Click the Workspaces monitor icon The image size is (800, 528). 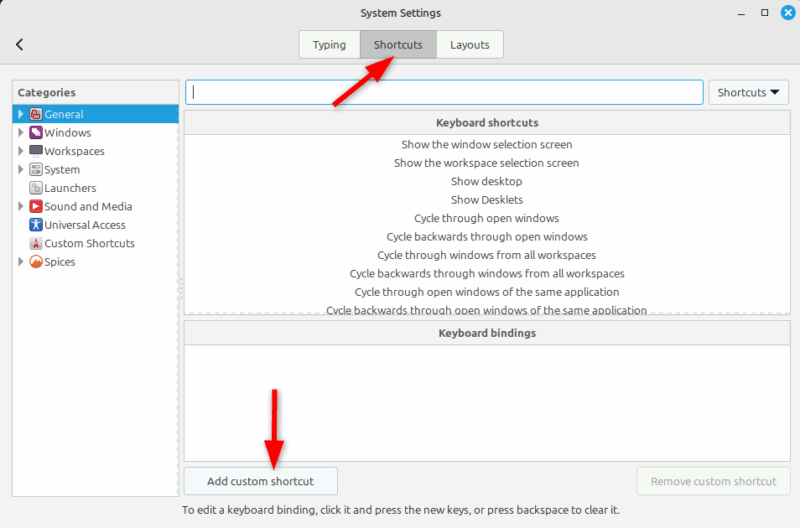coord(36,151)
